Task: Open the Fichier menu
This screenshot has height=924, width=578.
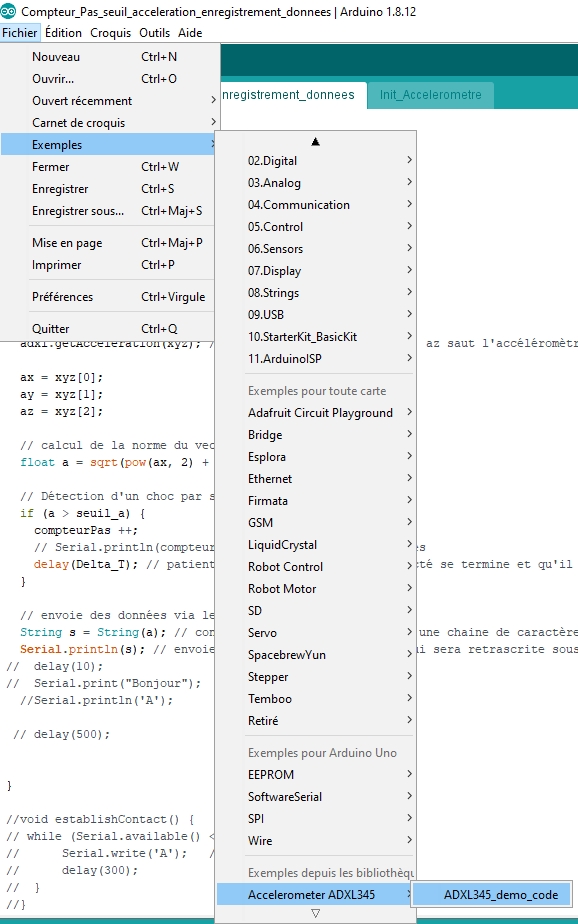Action: [20, 33]
